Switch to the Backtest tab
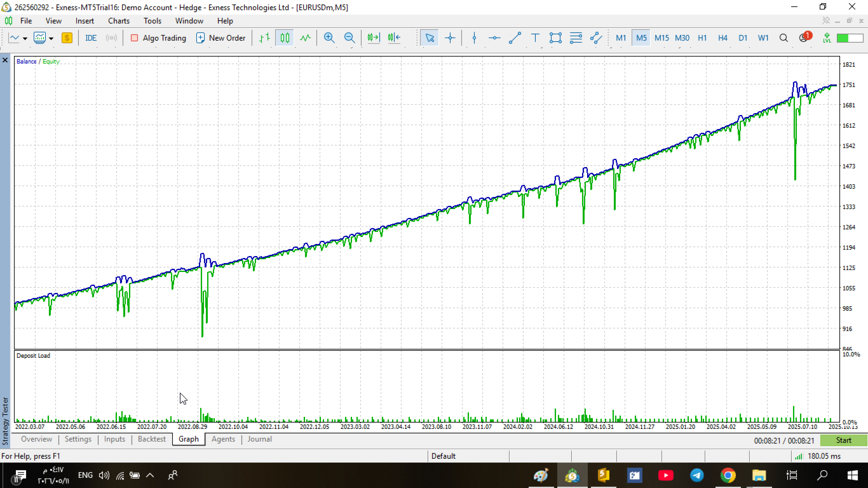The height and width of the screenshot is (488, 868). [x=151, y=439]
